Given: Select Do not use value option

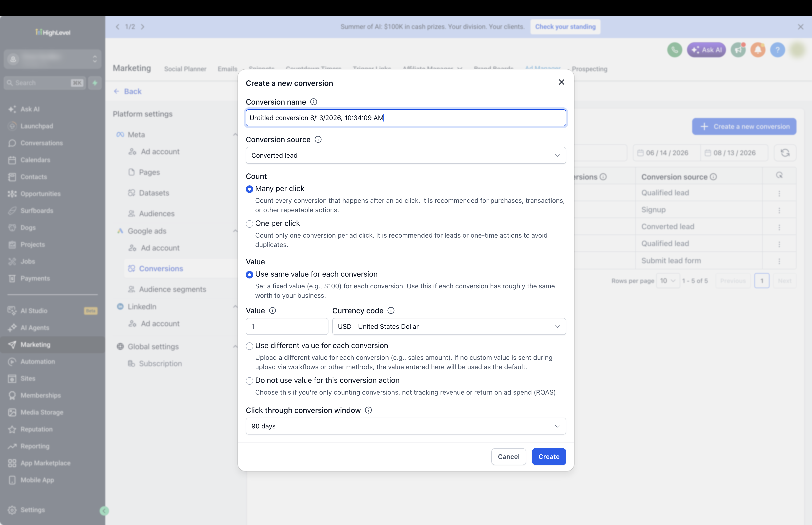Looking at the screenshot, I should point(250,381).
